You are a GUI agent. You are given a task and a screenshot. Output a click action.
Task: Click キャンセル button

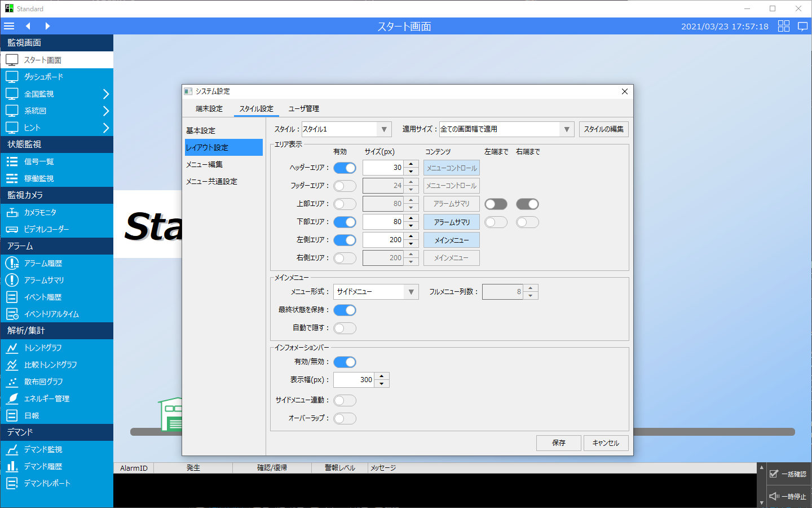pyautogui.click(x=606, y=443)
